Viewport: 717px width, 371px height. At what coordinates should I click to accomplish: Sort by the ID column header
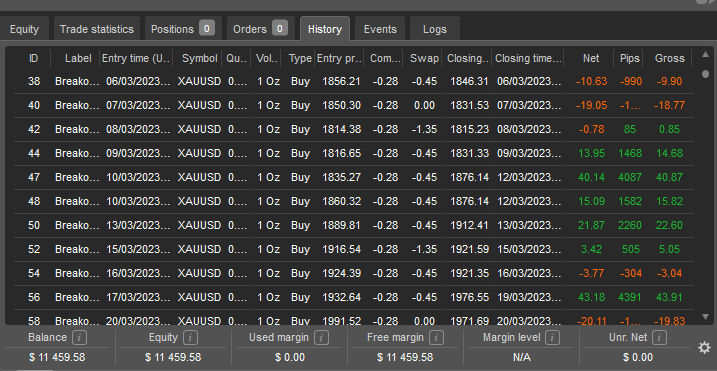click(x=33, y=58)
